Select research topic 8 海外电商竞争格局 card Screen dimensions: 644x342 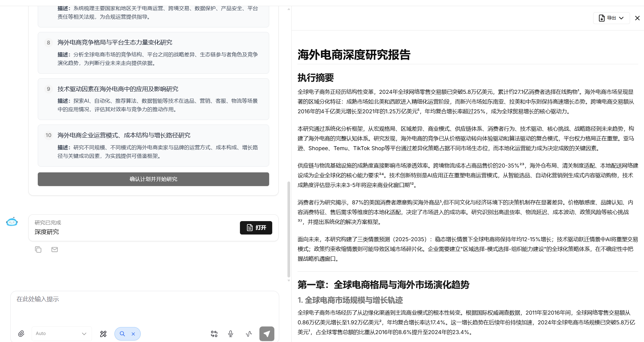(x=153, y=53)
